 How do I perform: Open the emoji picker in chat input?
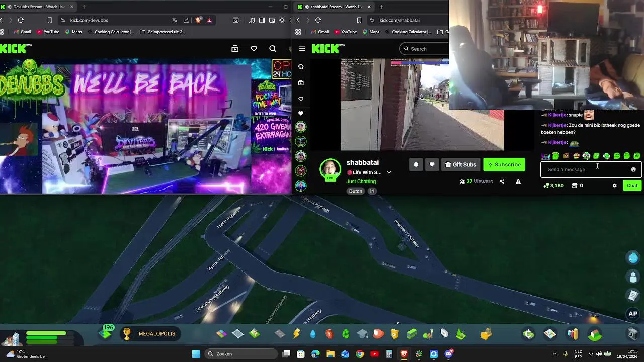tap(633, 170)
